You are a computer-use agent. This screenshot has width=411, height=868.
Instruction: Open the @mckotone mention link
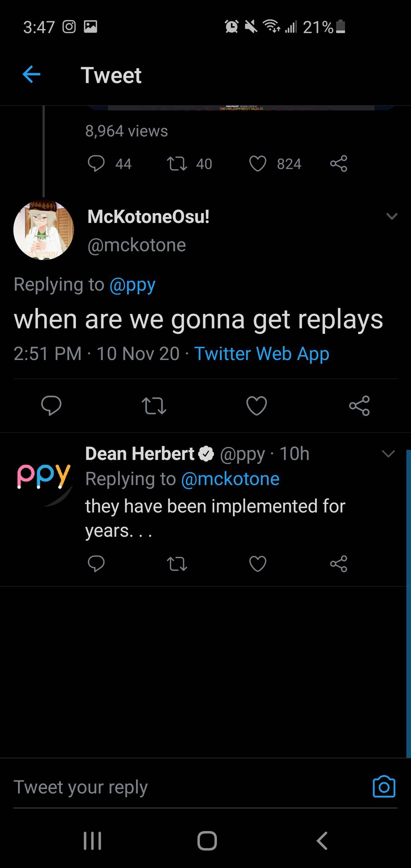[230, 479]
